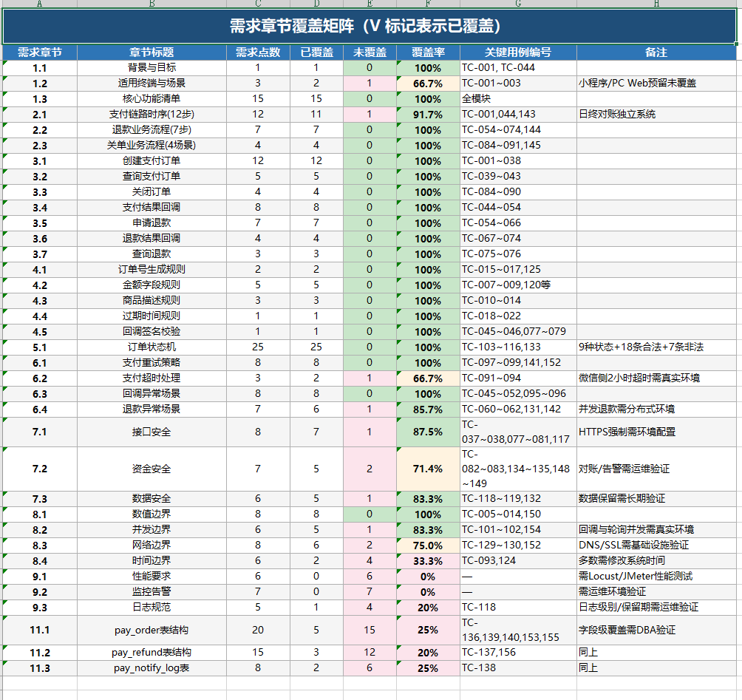Click the 需求点数 header cell
742x700 pixels.
pos(258,52)
